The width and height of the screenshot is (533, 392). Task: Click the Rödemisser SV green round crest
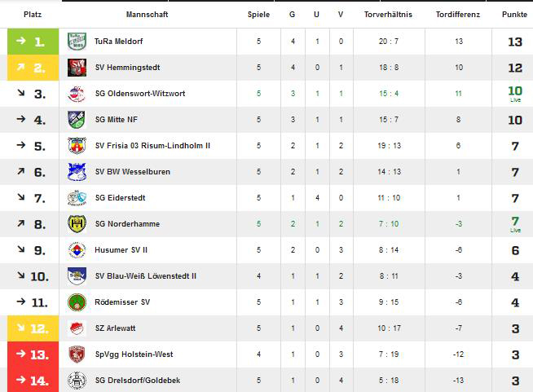[77, 302]
